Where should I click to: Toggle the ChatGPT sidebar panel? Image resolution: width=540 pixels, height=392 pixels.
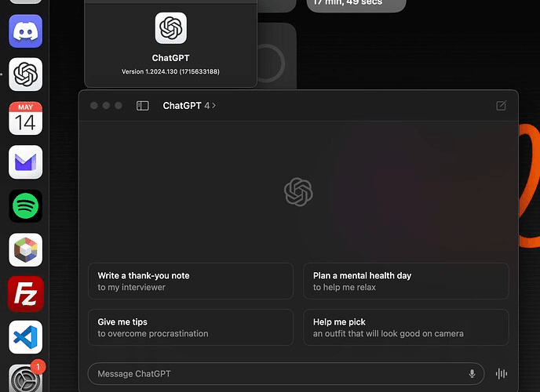tap(143, 106)
